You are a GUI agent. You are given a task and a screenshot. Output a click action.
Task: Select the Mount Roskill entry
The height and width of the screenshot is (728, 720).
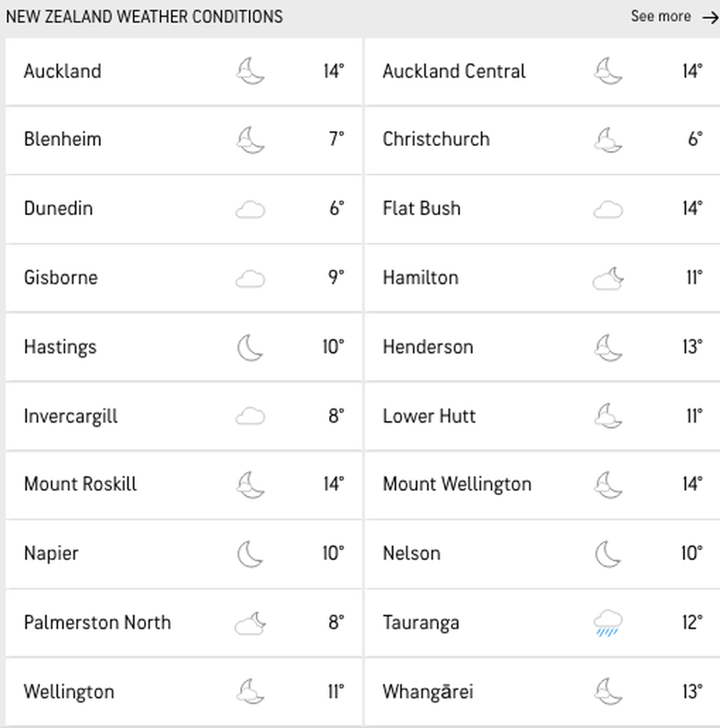(184, 484)
